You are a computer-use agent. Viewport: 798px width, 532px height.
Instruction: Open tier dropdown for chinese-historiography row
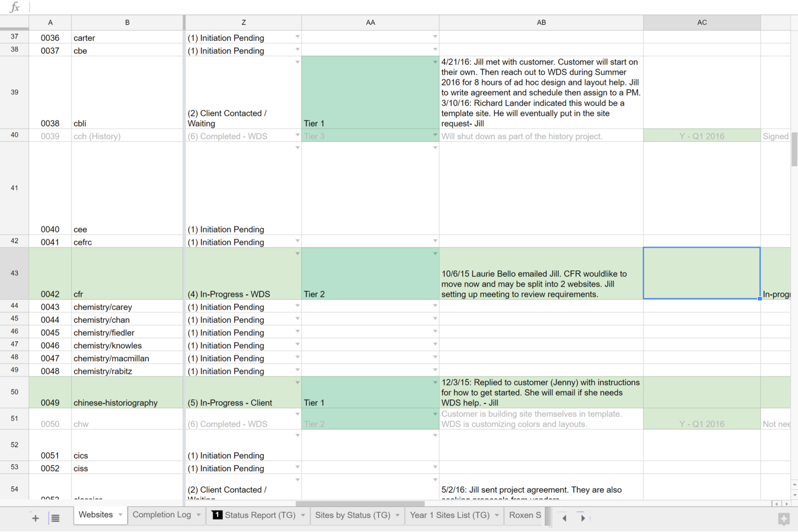pos(435,383)
